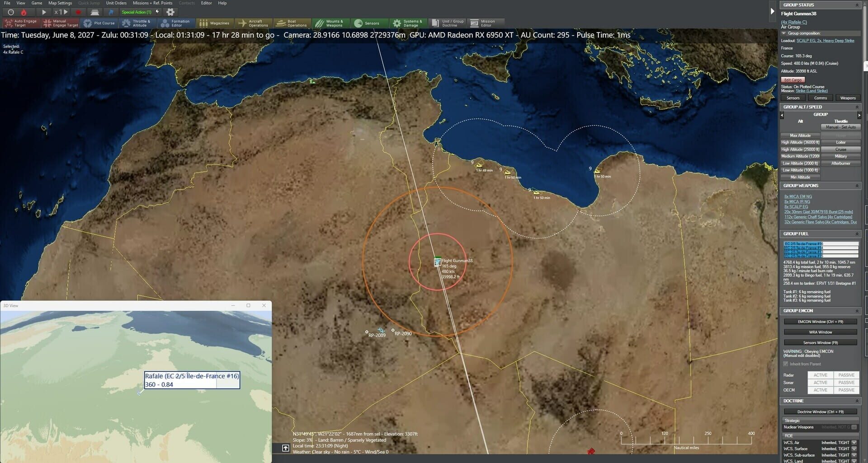Select Flight Gunman38 on the map
868x463 pixels.
437,261
